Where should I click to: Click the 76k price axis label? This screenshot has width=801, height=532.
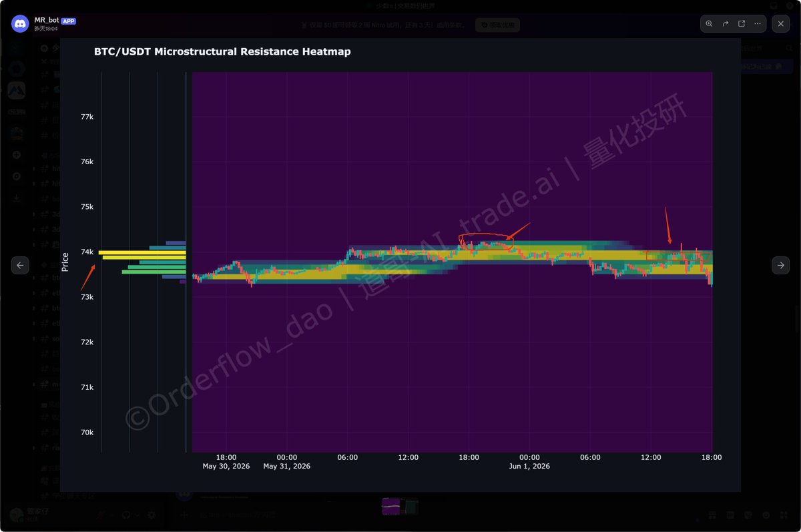tap(87, 162)
